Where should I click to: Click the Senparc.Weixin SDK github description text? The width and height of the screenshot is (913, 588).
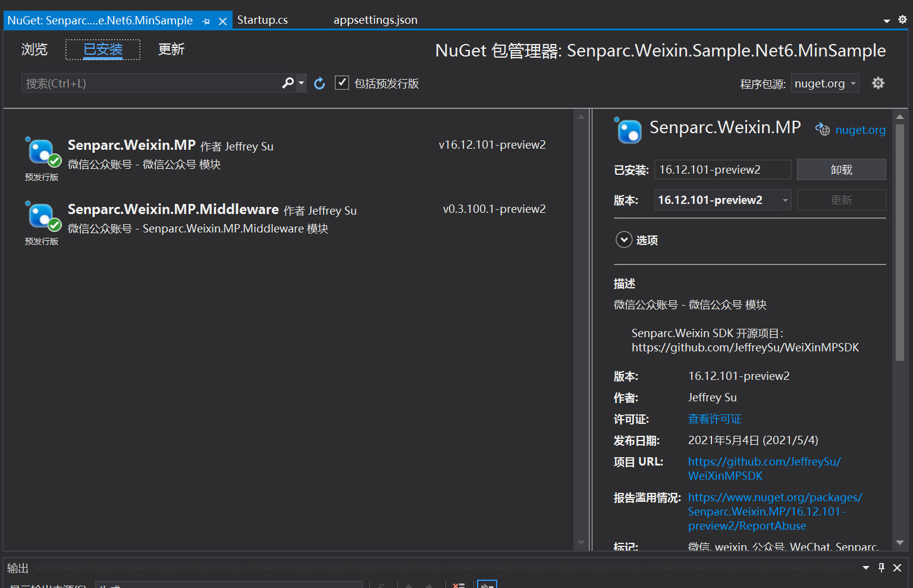[x=745, y=340]
